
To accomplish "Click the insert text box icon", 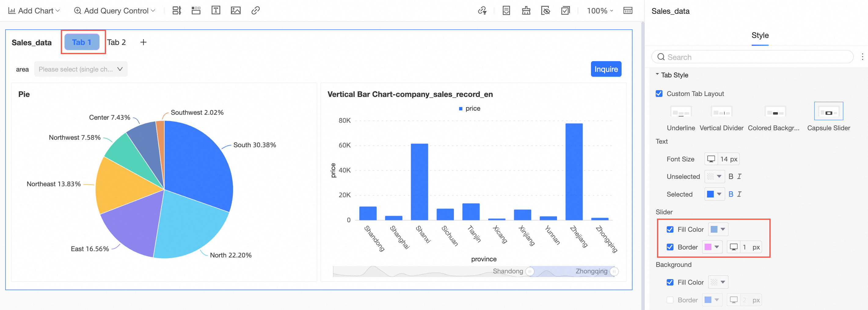I will [x=216, y=10].
